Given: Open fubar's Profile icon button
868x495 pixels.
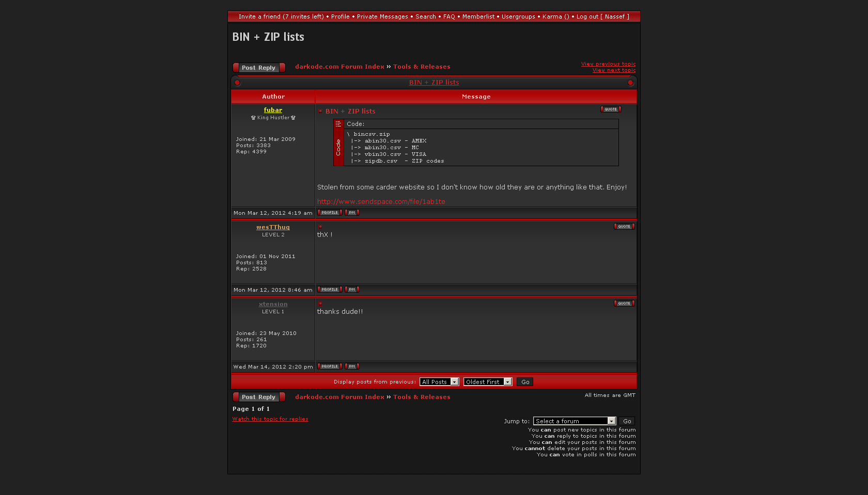Looking at the screenshot, I should coord(330,213).
